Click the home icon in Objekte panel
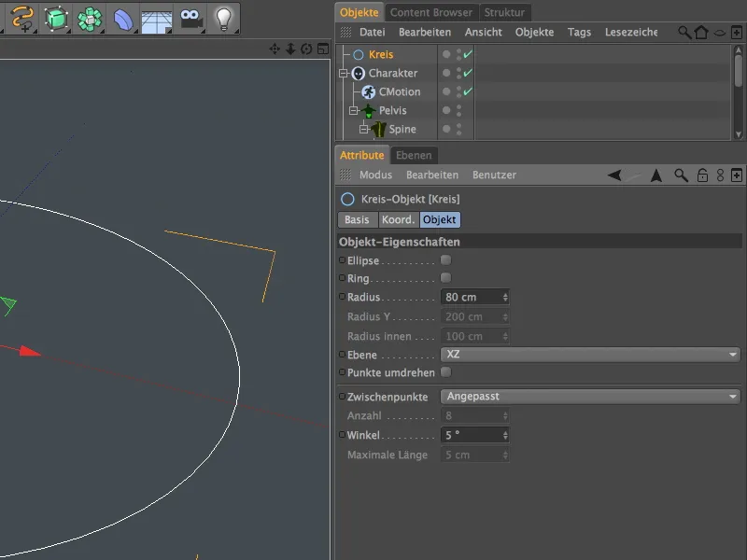The image size is (747, 560). click(701, 33)
